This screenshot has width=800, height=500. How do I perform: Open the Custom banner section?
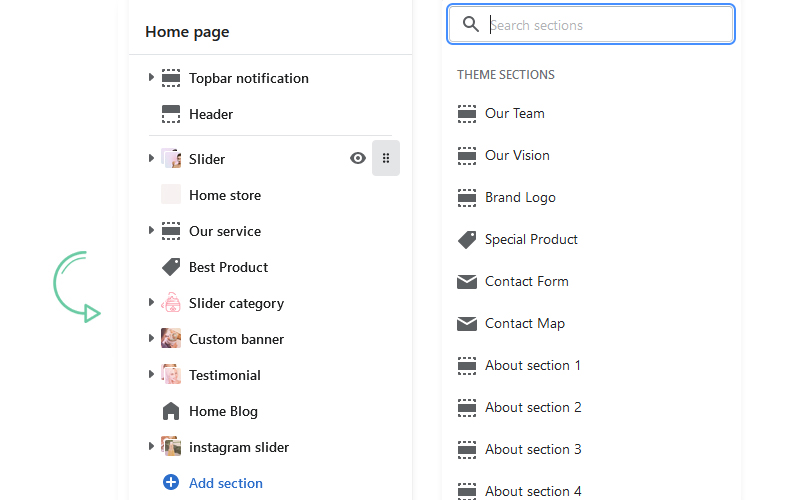[236, 339]
